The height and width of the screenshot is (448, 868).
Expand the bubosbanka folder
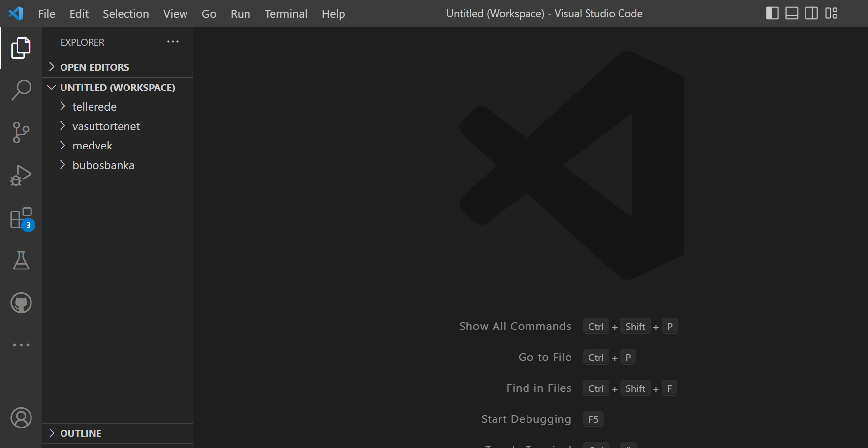[x=62, y=165]
